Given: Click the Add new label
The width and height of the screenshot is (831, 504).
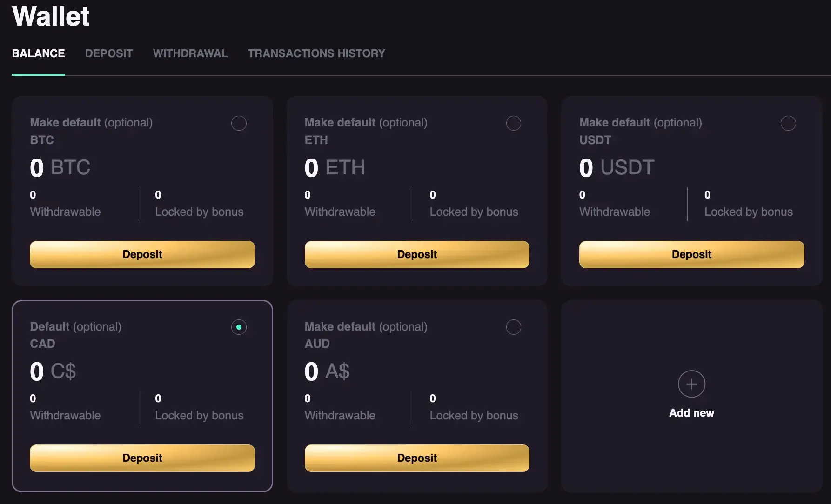Looking at the screenshot, I should (691, 413).
